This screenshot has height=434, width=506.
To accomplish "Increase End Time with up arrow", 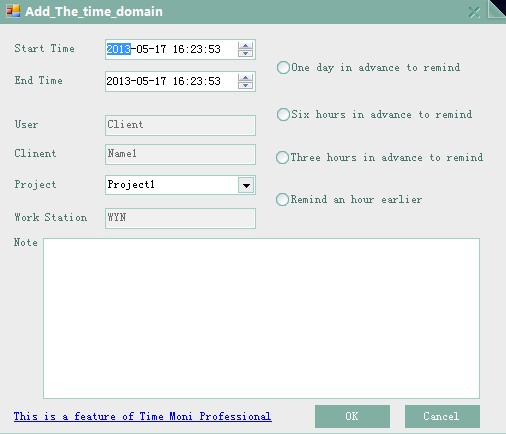I will [246, 78].
